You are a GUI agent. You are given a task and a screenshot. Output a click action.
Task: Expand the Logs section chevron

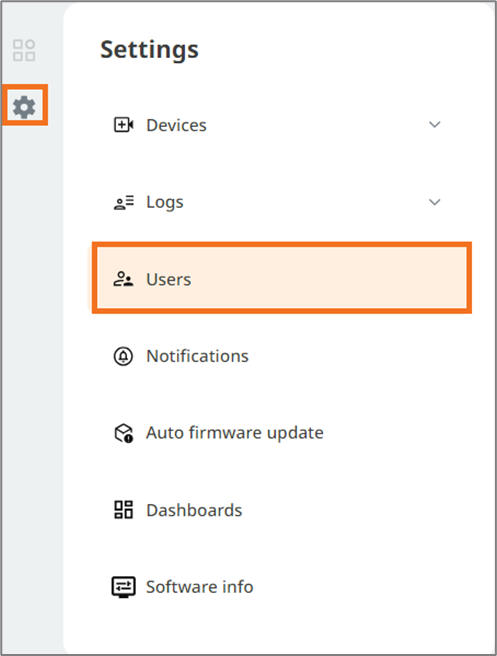pos(435,202)
